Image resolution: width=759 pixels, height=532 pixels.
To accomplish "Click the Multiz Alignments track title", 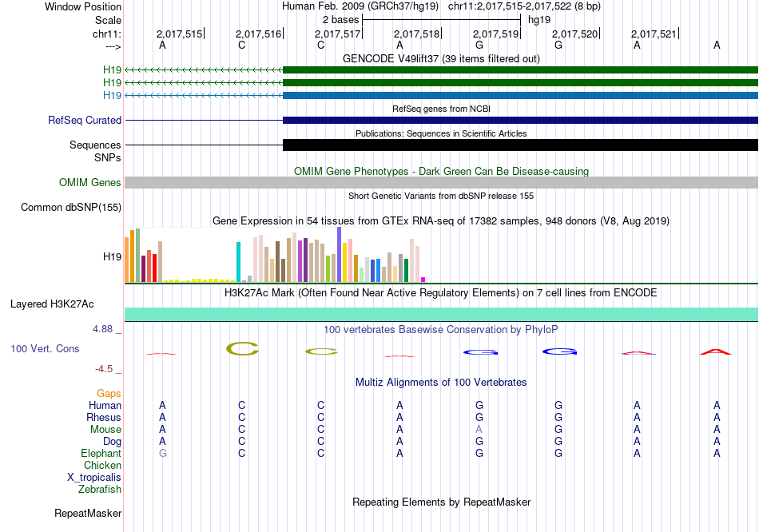I will click(x=441, y=383).
